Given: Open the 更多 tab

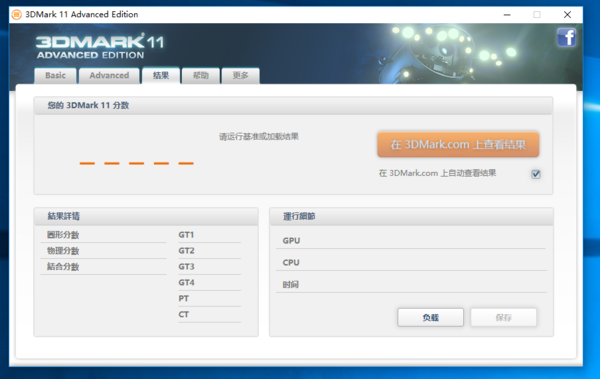Looking at the screenshot, I should [x=240, y=75].
